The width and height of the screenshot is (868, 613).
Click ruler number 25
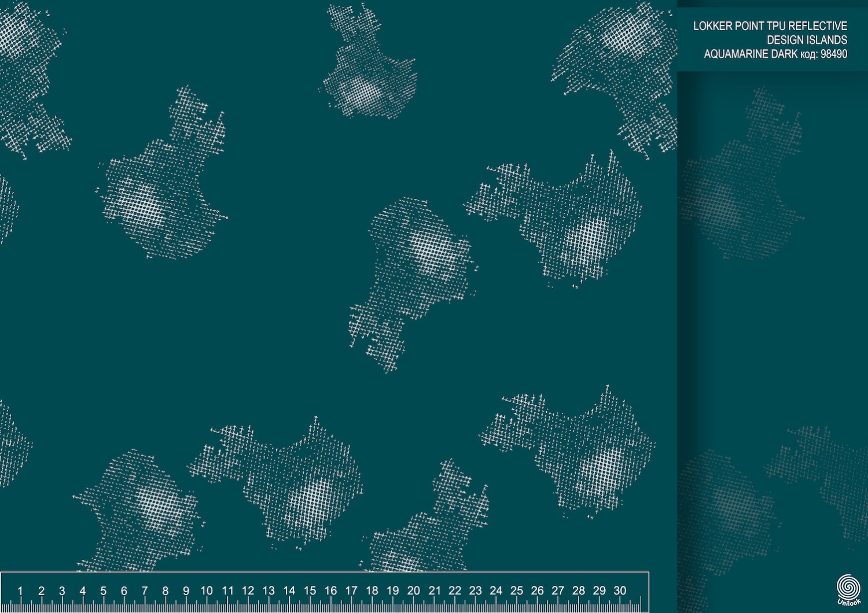click(x=516, y=591)
